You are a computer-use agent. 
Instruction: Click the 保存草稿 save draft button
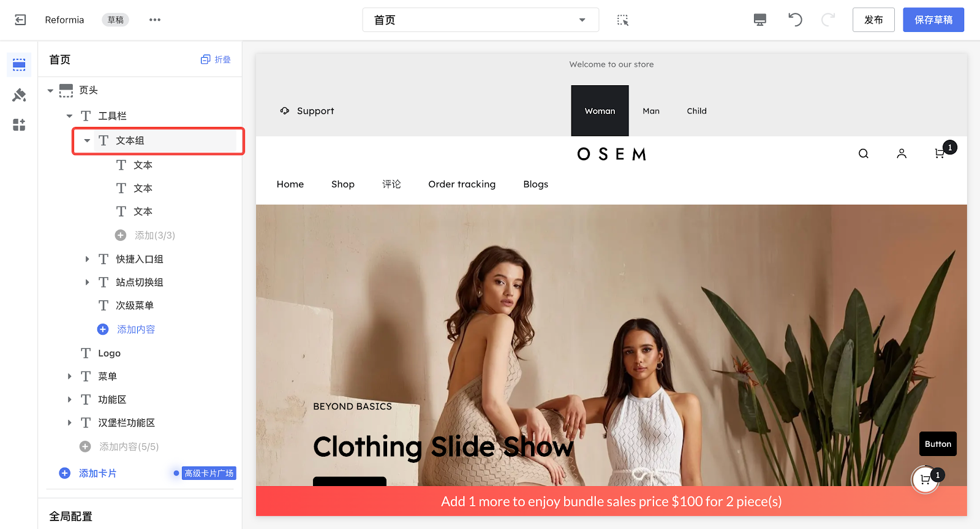click(x=933, y=20)
